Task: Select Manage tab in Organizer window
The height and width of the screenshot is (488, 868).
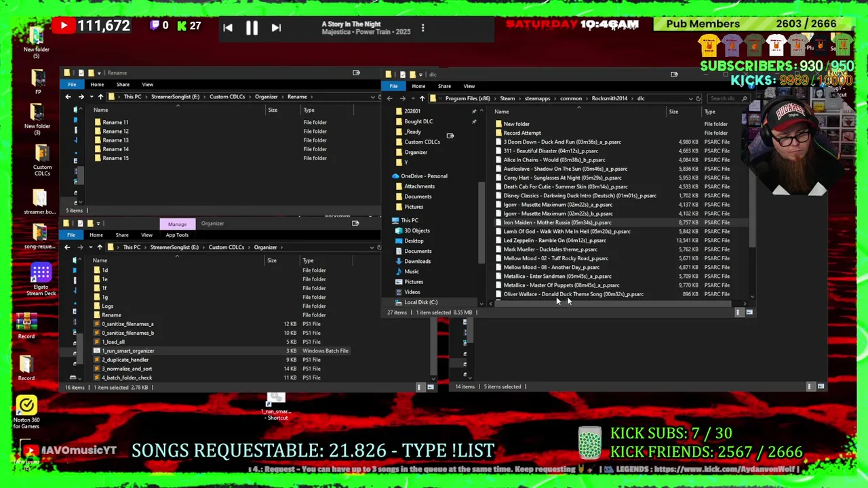Action: tap(177, 224)
